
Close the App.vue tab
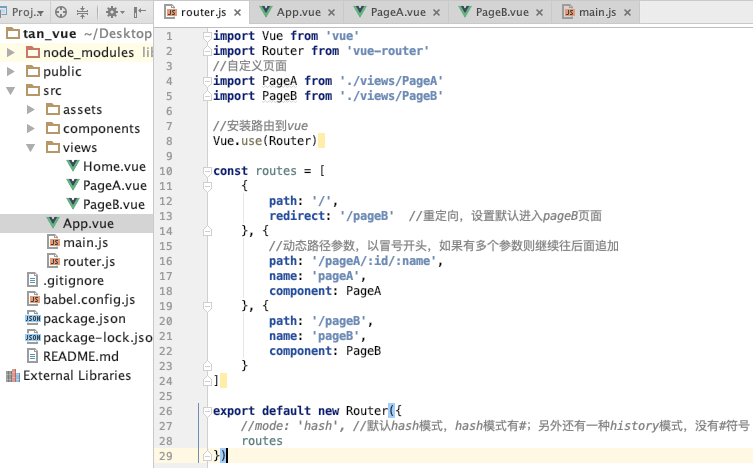tap(331, 13)
